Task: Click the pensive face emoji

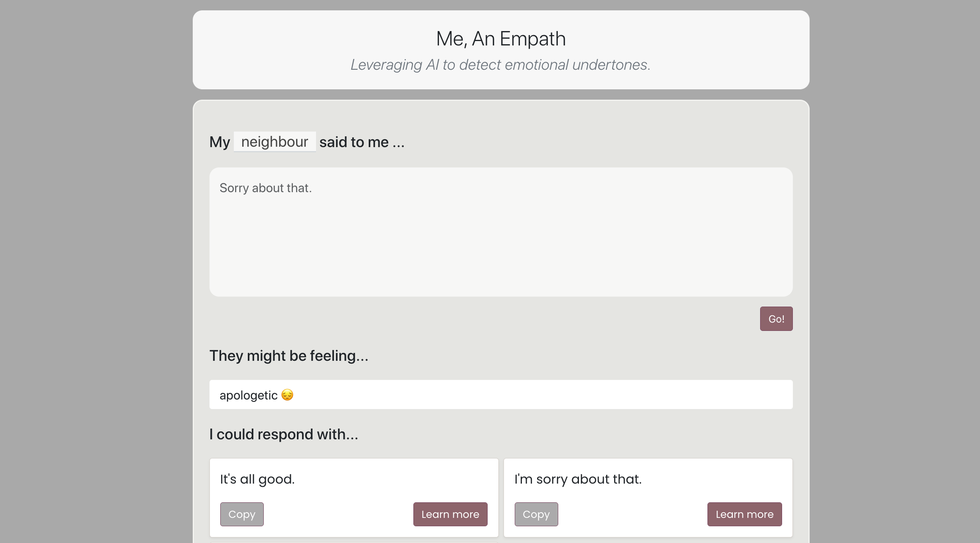Action: pyautogui.click(x=287, y=395)
